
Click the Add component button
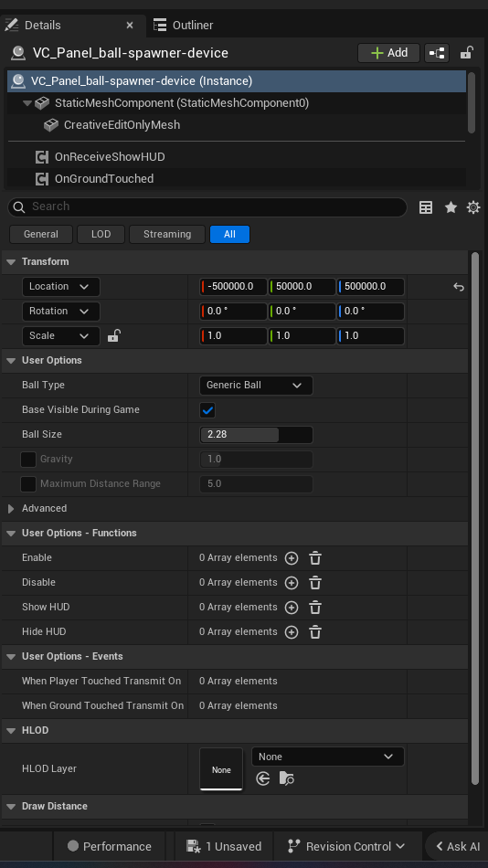(x=389, y=53)
